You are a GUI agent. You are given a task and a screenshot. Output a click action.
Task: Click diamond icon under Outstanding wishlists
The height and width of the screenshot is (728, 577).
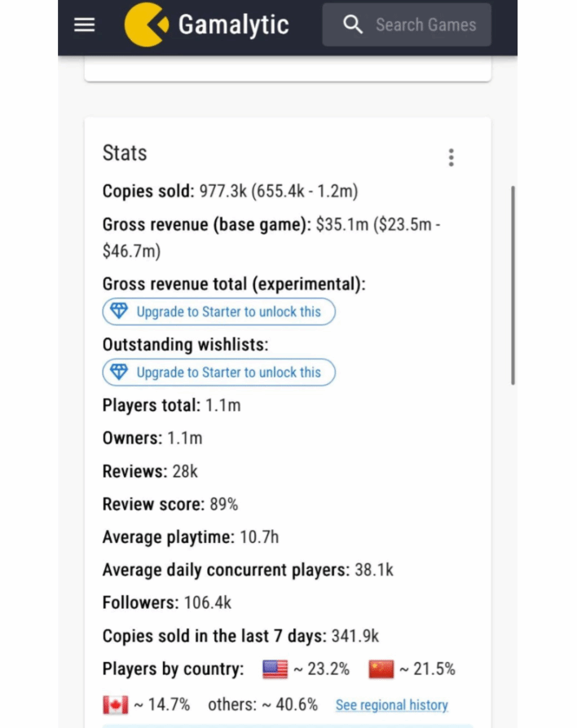tap(120, 372)
